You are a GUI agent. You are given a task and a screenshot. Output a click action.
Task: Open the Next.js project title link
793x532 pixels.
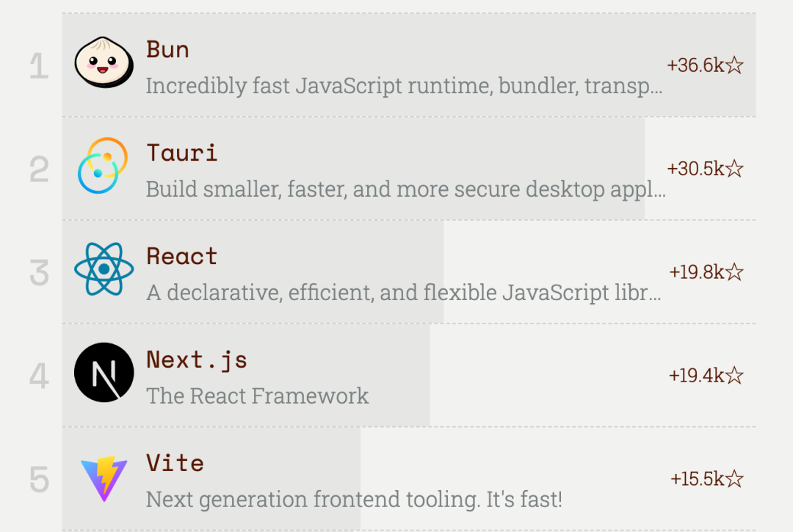coord(197,360)
